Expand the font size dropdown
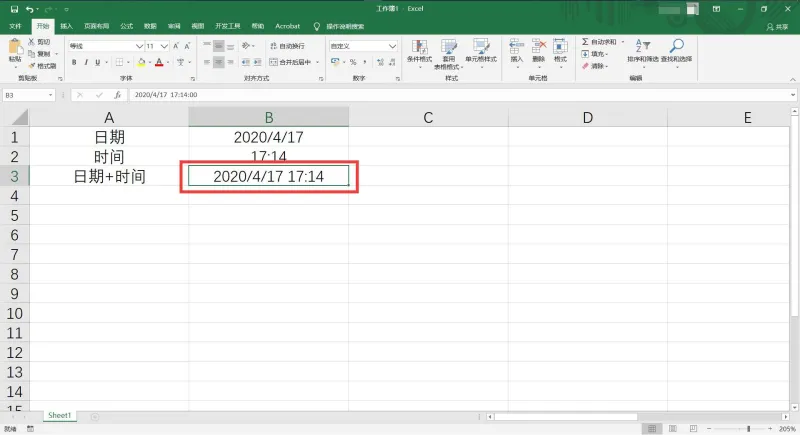 (164, 46)
